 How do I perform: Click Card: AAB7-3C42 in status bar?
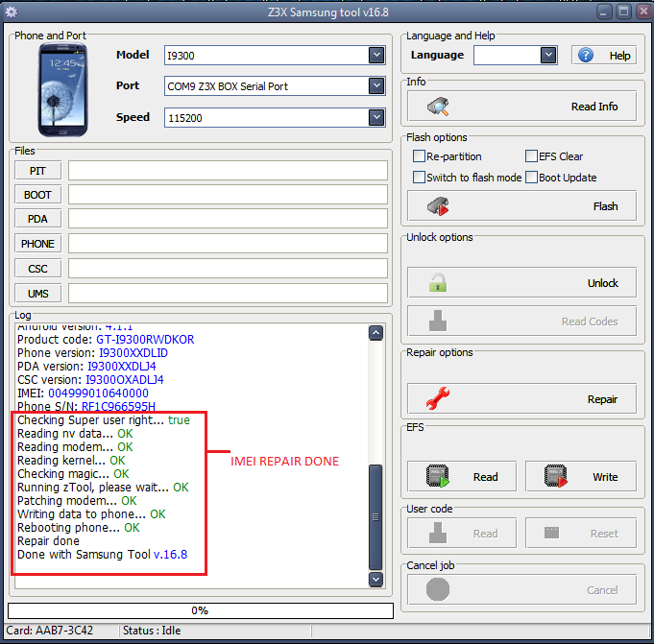(x=50, y=630)
